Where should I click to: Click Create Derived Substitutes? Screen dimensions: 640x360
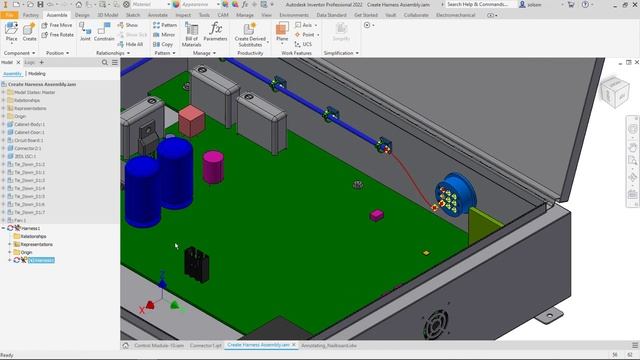250,34
